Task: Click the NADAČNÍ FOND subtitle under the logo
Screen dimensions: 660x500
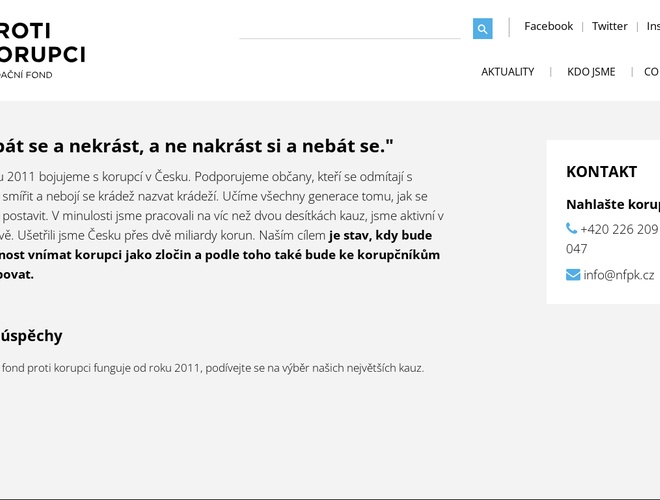Action: pyautogui.click(x=26, y=75)
